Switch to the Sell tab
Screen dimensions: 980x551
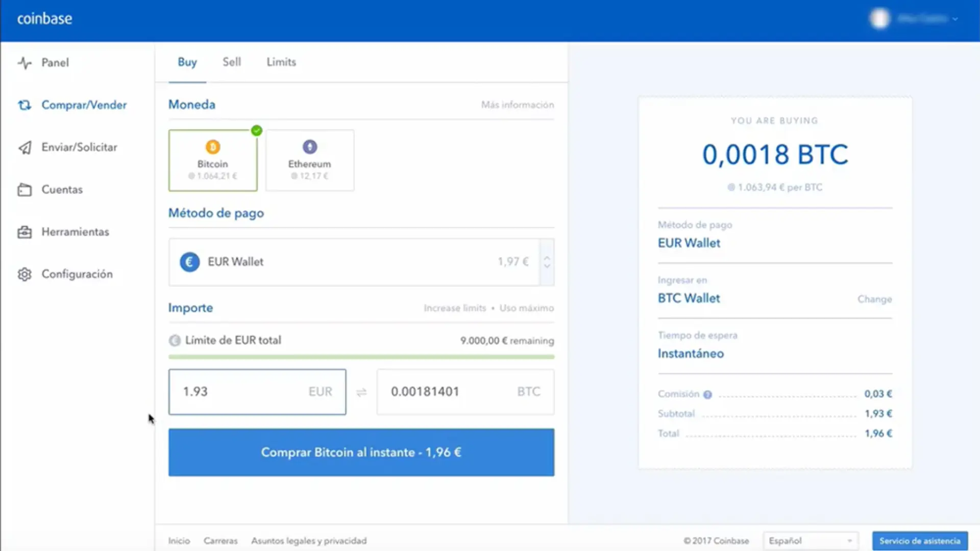(232, 62)
